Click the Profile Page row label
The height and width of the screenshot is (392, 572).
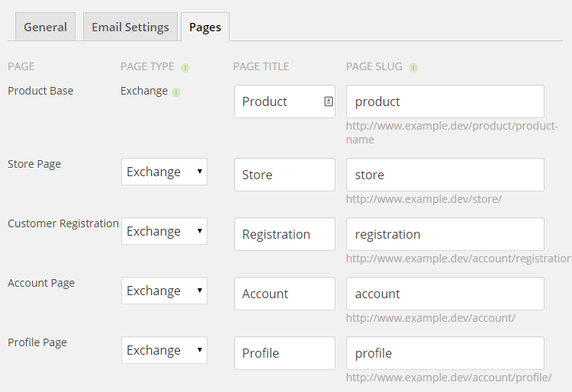point(37,342)
